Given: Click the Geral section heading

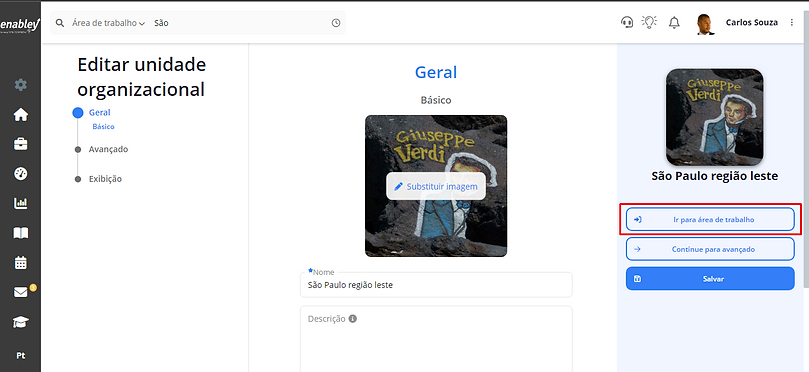Looking at the screenshot, I should pos(436,72).
